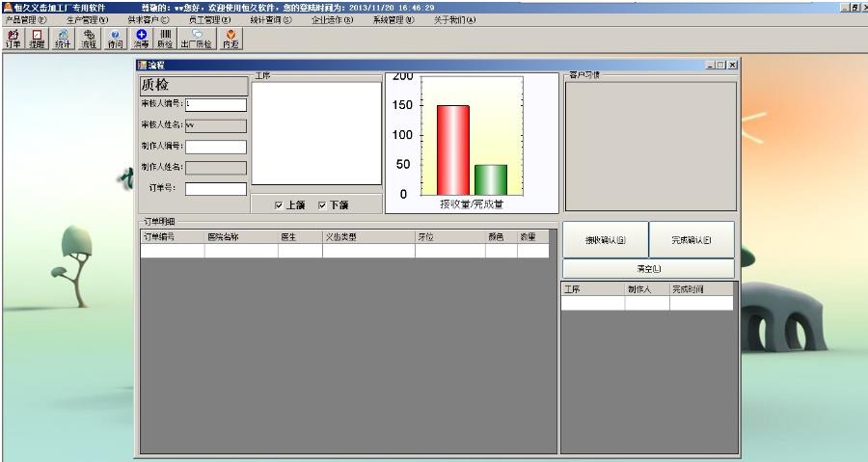The image size is (868, 462).
Task: Click the 质检 header button
Action: pos(194,85)
